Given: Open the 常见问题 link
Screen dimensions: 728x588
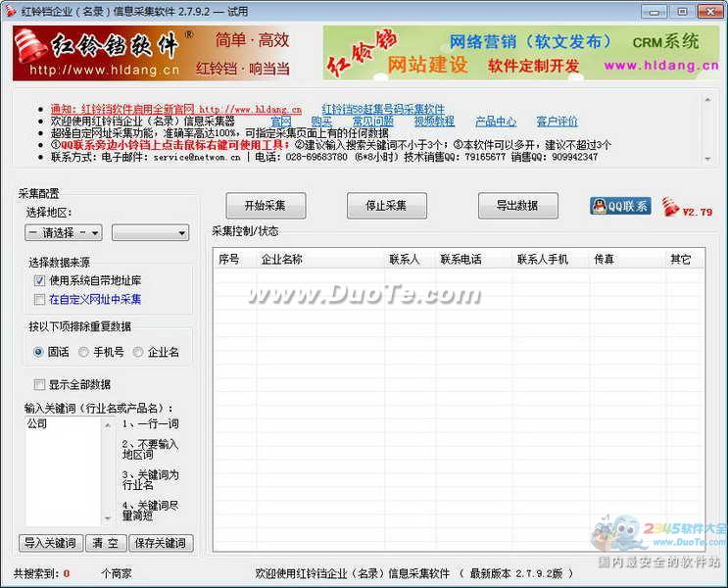Looking at the screenshot, I should (x=373, y=122).
